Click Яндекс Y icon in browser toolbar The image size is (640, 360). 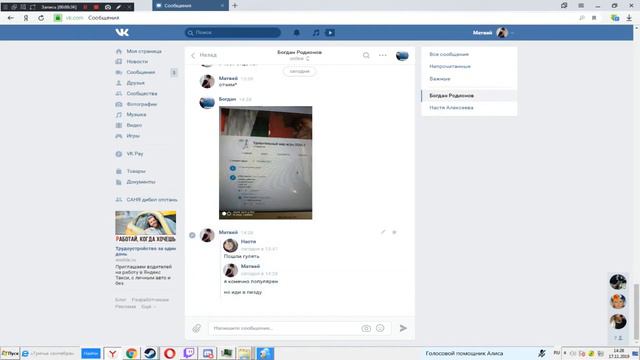pyautogui.click(x=26, y=18)
